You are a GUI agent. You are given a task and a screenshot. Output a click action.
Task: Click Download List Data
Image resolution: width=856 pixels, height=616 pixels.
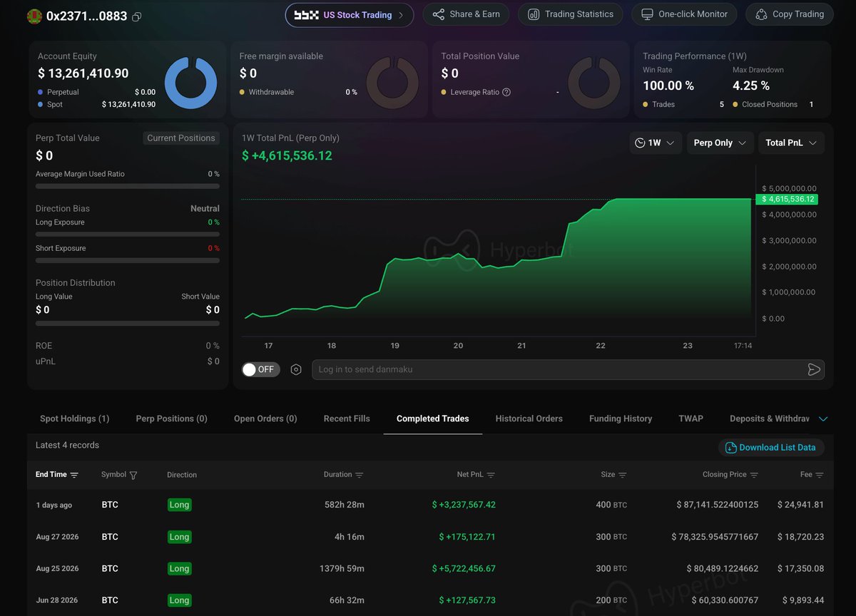[x=771, y=448]
